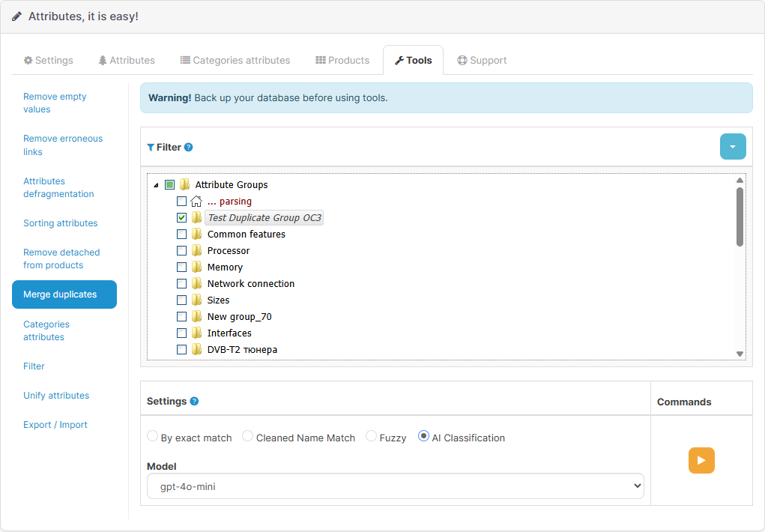Collapse the Attribute Groups tree node
This screenshot has width=765, height=532.
point(157,184)
